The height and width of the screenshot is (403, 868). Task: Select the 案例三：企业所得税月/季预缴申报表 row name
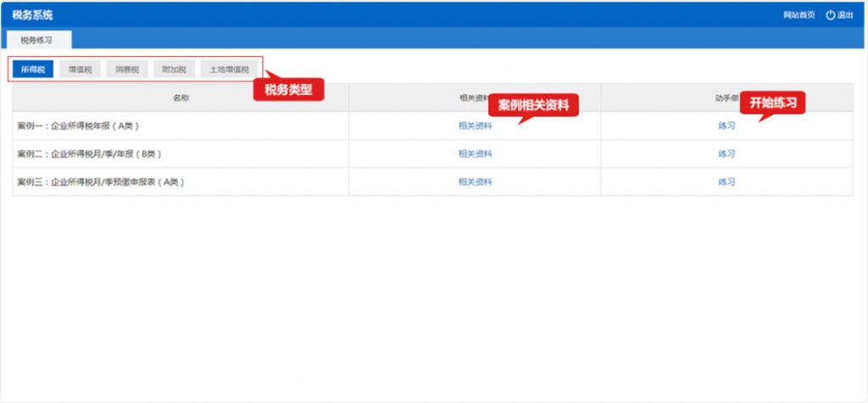pyautogui.click(x=101, y=182)
